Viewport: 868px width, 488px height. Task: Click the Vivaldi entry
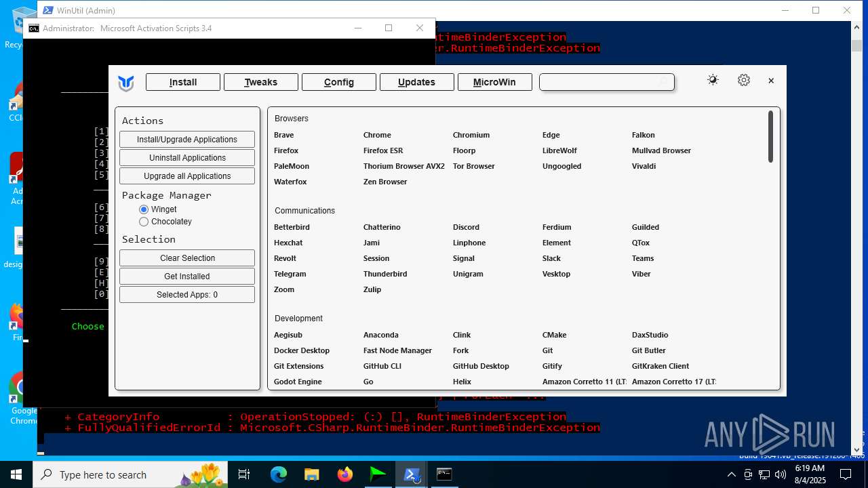pyautogui.click(x=644, y=166)
